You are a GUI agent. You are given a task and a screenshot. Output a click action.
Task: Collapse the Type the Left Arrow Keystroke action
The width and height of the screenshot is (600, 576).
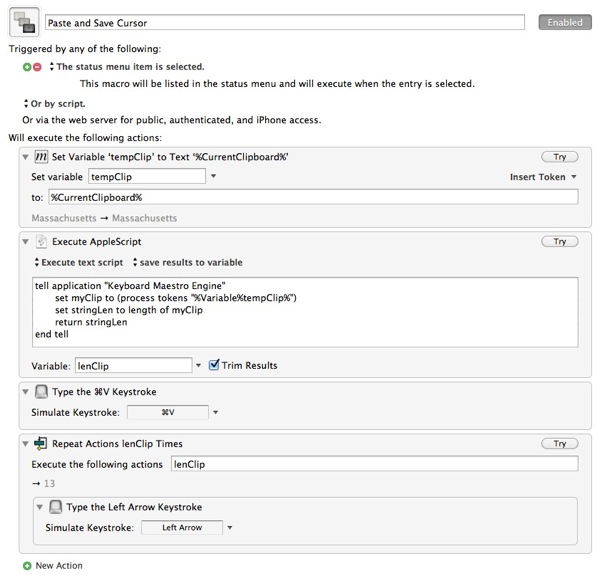pyautogui.click(x=40, y=507)
